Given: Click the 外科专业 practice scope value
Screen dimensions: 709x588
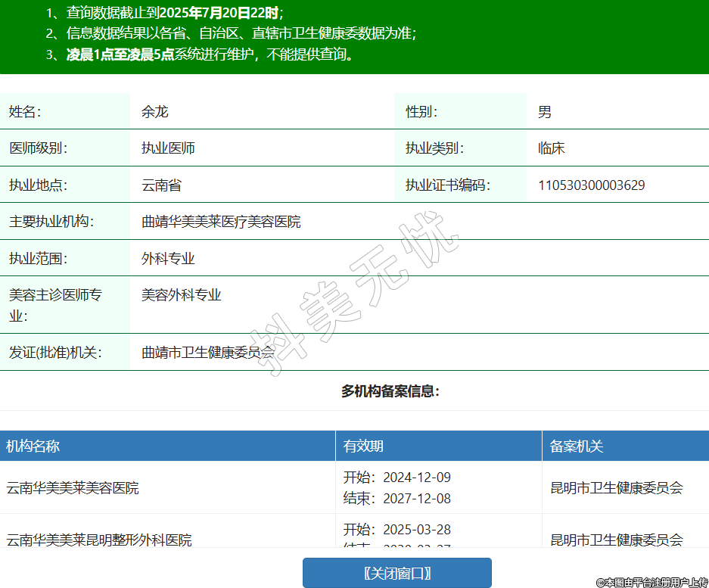Looking at the screenshot, I should pos(168,259).
